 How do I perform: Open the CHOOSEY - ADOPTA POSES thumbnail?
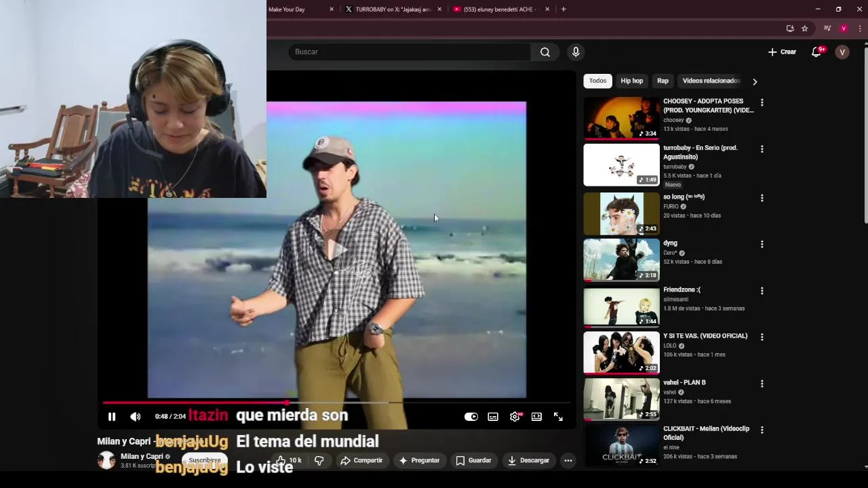click(x=621, y=118)
